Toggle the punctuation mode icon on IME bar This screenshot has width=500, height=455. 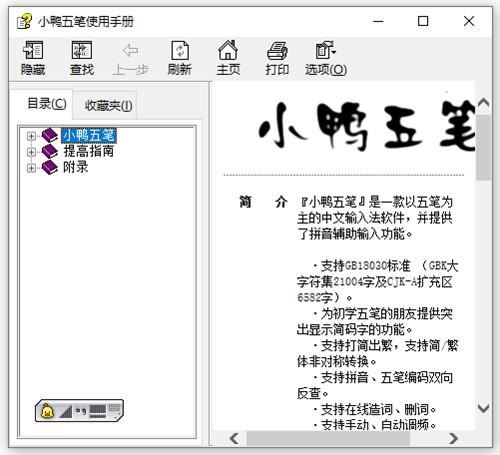click(x=81, y=411)
